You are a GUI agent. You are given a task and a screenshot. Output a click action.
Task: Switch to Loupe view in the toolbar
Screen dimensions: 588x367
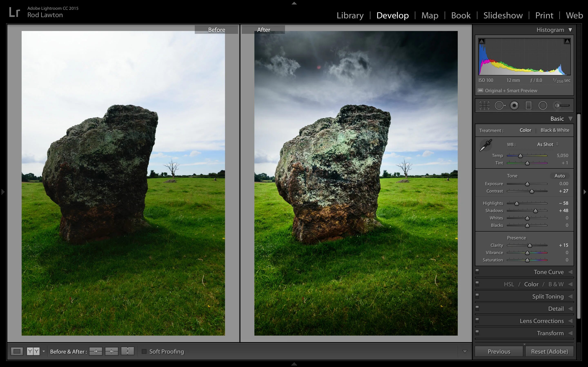click(17, 351)
